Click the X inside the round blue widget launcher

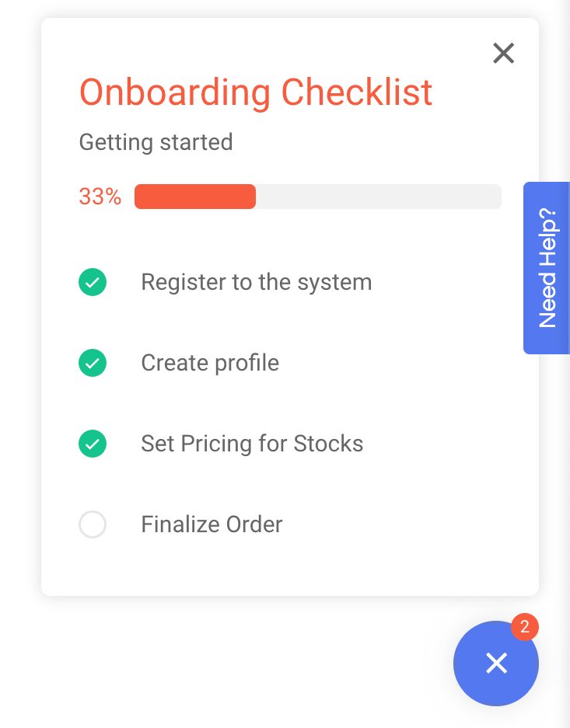[x=495, y=664]
